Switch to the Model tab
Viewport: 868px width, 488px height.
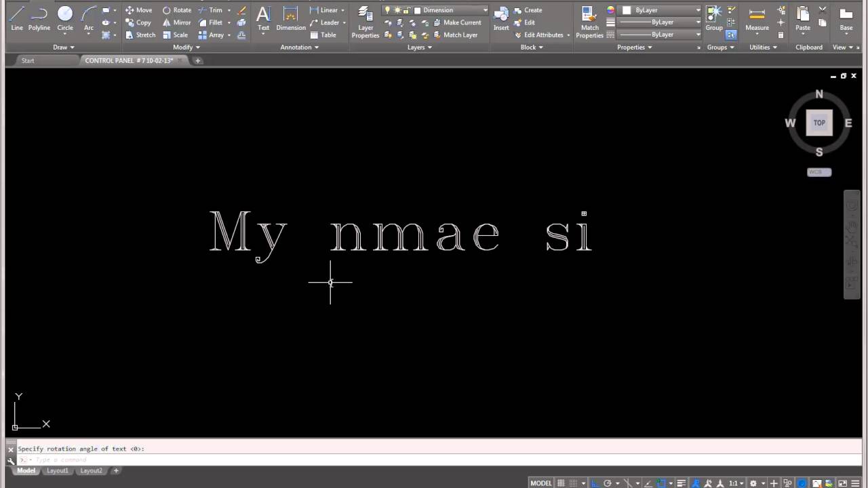click(x=26, y=470)
